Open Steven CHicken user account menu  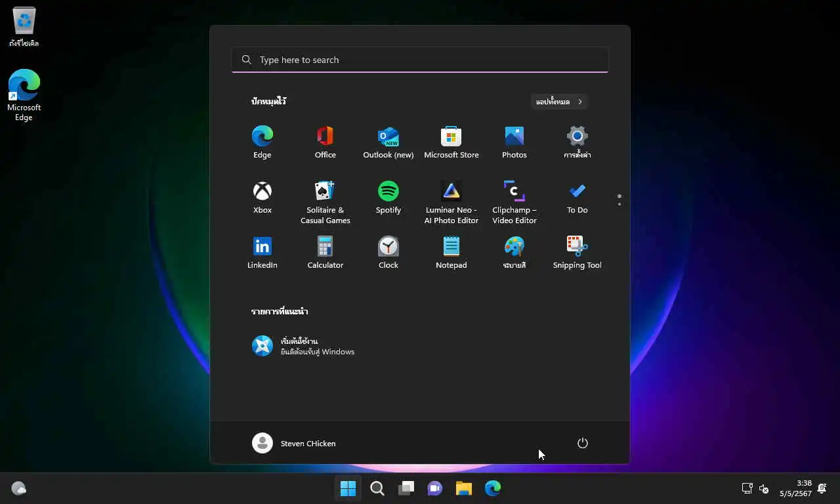pyautogui.click(x=294, y=443)
